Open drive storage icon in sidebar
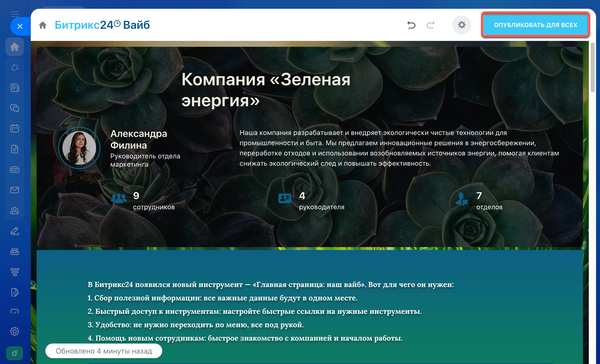Image resolution: width=600 pixels, height=364 pixels. click(15, 169)
